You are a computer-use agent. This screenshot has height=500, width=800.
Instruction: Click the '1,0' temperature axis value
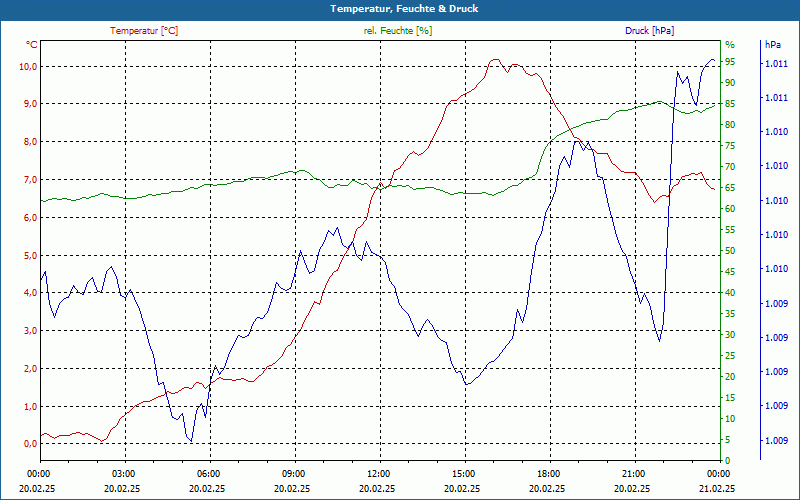[30, 406]
